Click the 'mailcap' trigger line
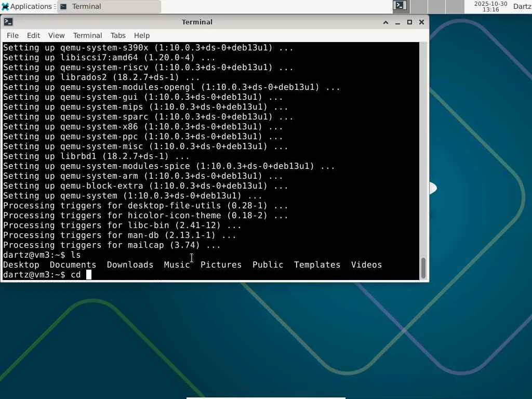This screenshot has width=532, height=399. point(112,245)
